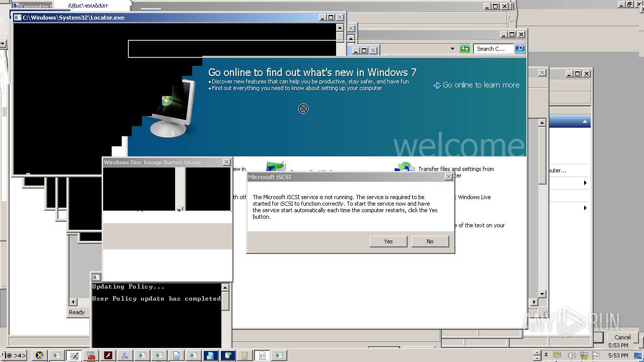
Task: Click the blue magnifier search button
Action: click(x=520, y=49)
